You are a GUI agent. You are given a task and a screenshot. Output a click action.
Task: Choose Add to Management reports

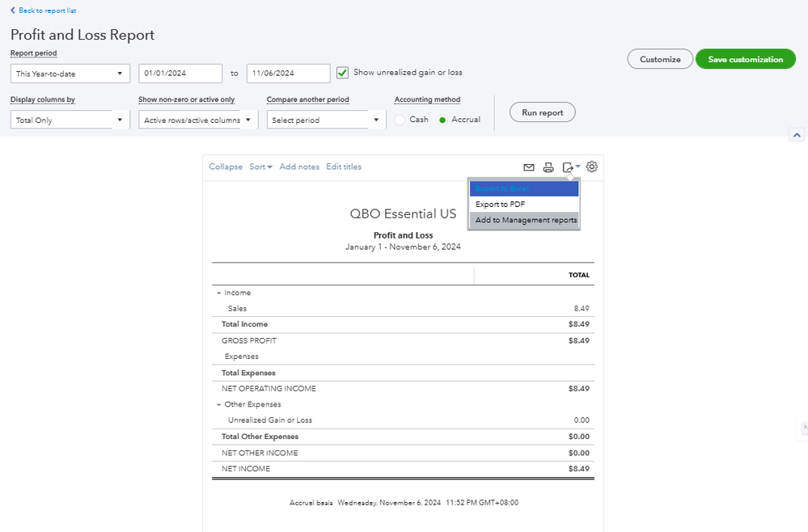(x=526, y=221)
